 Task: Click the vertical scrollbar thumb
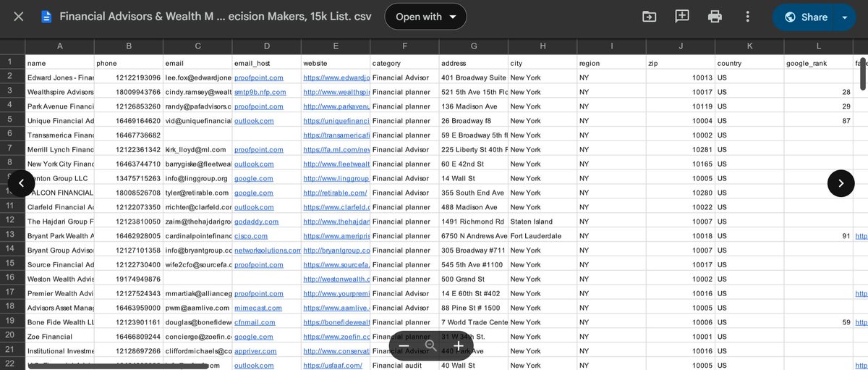pos(864,72)
